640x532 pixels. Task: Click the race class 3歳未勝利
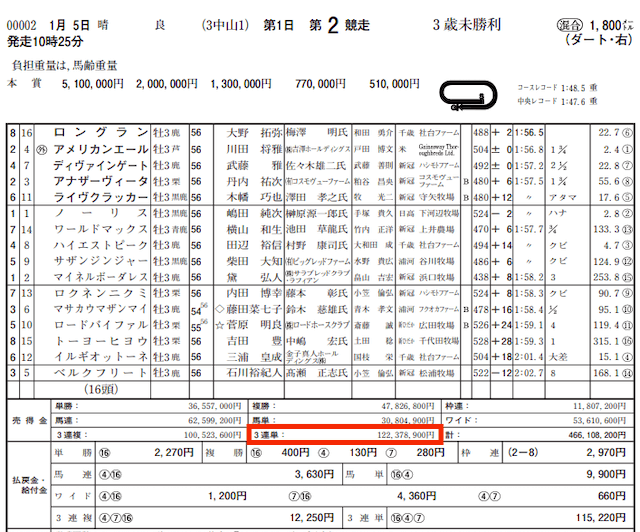(x=467, y=25)
